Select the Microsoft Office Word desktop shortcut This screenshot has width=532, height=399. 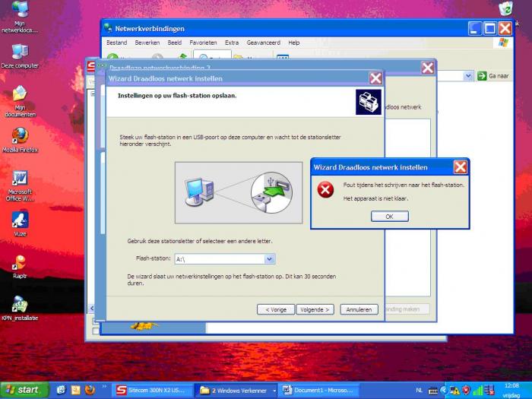pos(20,185)
